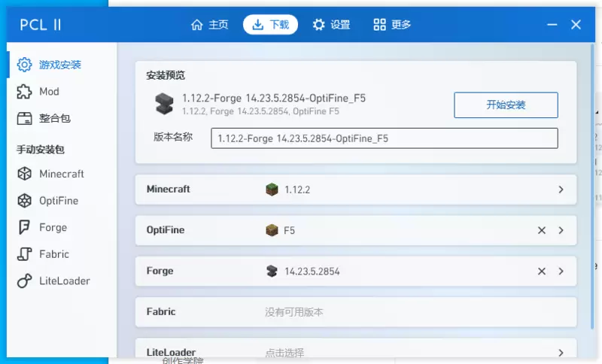Open the Mod section in the sidebar
The image size is (602, 364).
pyautogui.click(x=62, y=91)
